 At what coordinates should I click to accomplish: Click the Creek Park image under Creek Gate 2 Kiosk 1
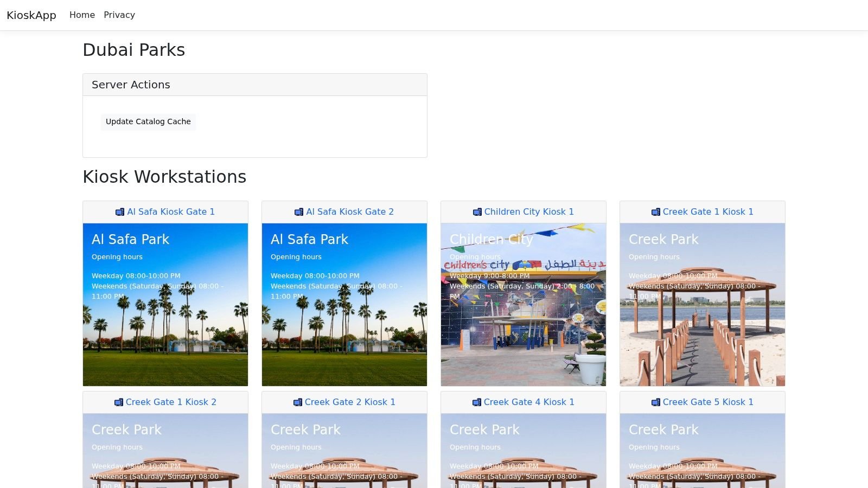tap(344, 451)
